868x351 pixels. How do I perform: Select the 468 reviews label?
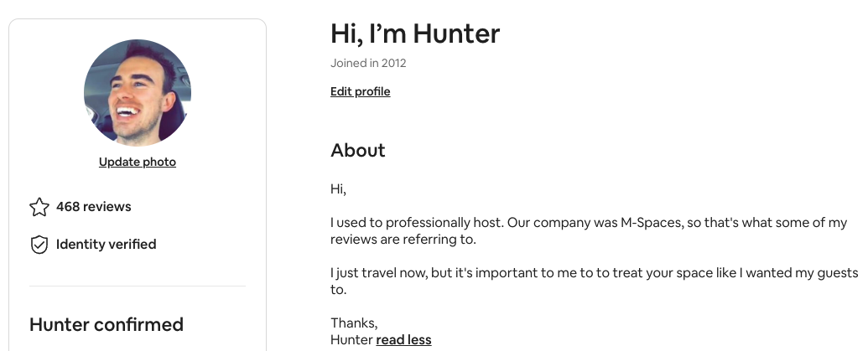tap(94, 207)
